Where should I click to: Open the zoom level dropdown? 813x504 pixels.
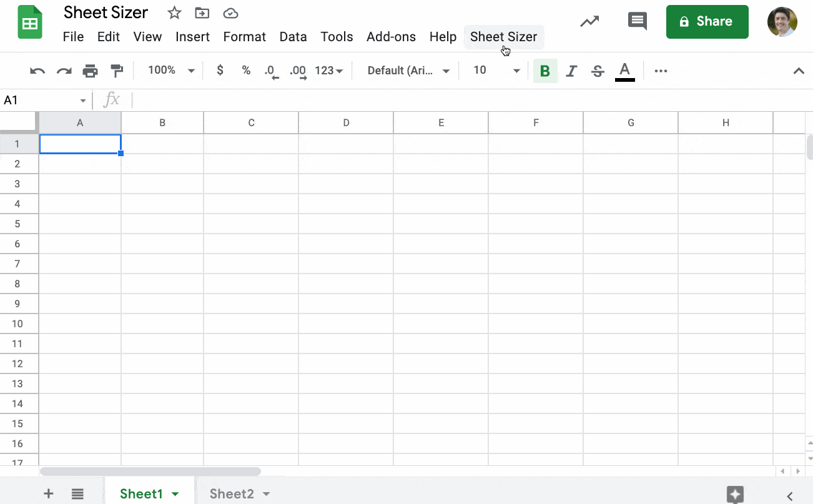tap(169, 70)
